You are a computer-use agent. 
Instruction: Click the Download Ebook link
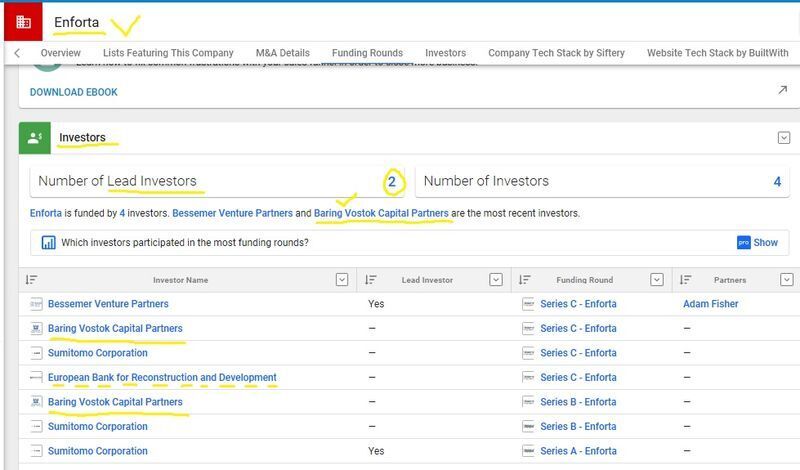tap(73, 92)
